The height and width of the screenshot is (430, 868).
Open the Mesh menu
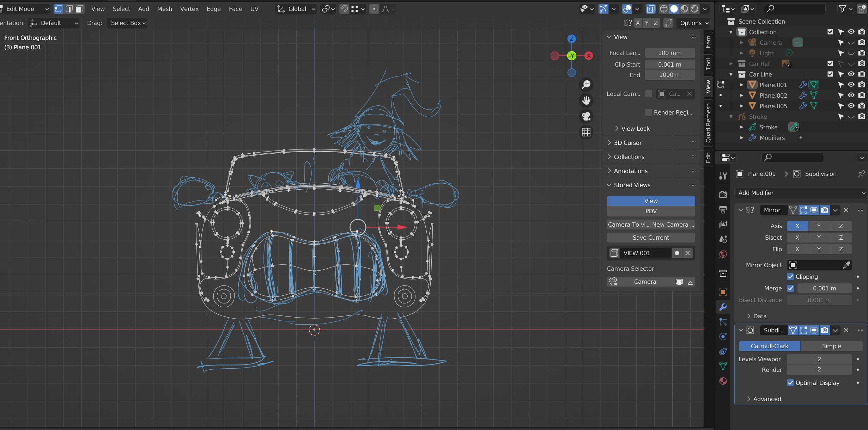(x=165, y=9)
